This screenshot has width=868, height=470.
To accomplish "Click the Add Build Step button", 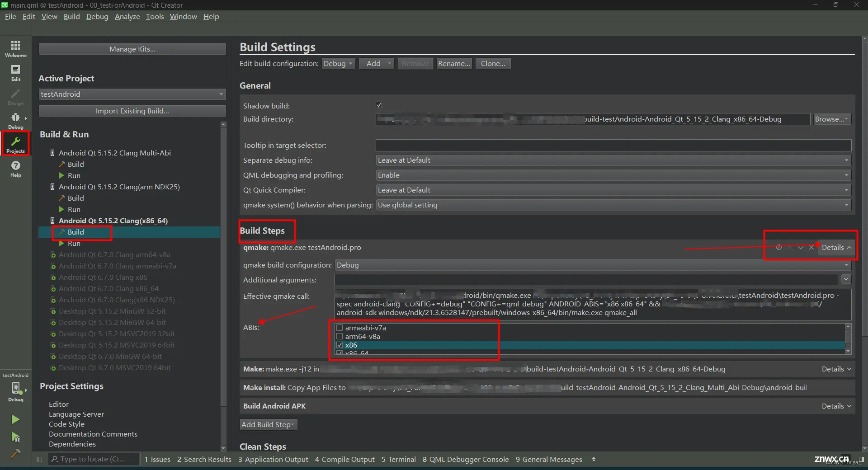I will [268, 425].
